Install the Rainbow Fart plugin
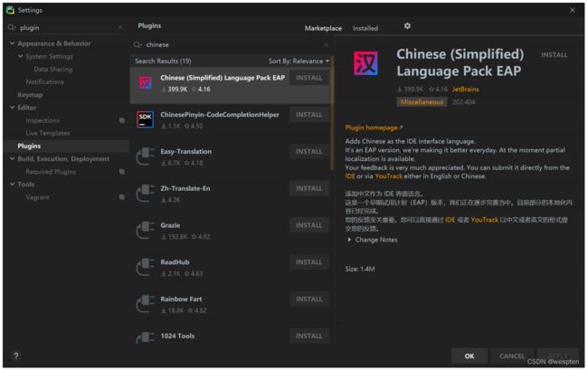Screen dimensions: 588x371 click(309, 299)
